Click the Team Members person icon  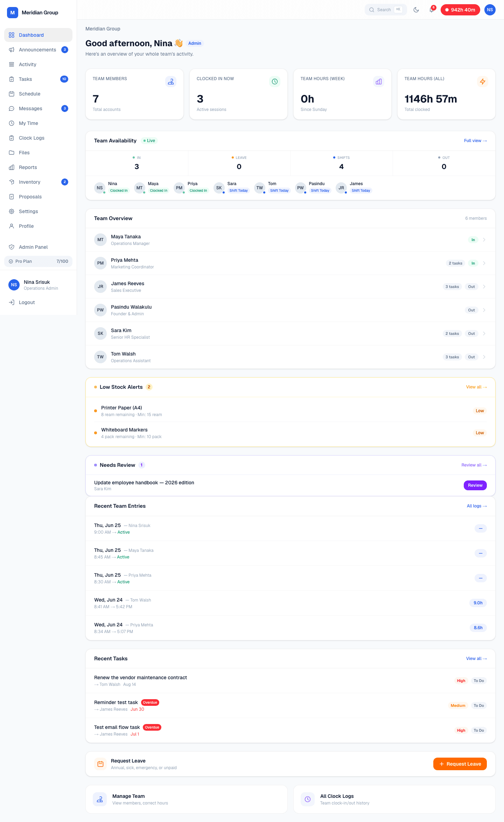[x=171, y=82]
